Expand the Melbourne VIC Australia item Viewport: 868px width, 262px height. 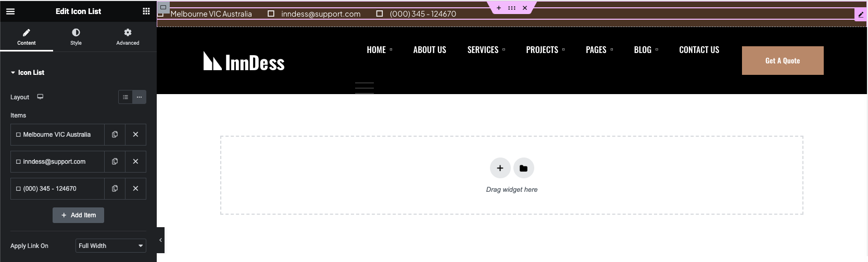(57, 135)
